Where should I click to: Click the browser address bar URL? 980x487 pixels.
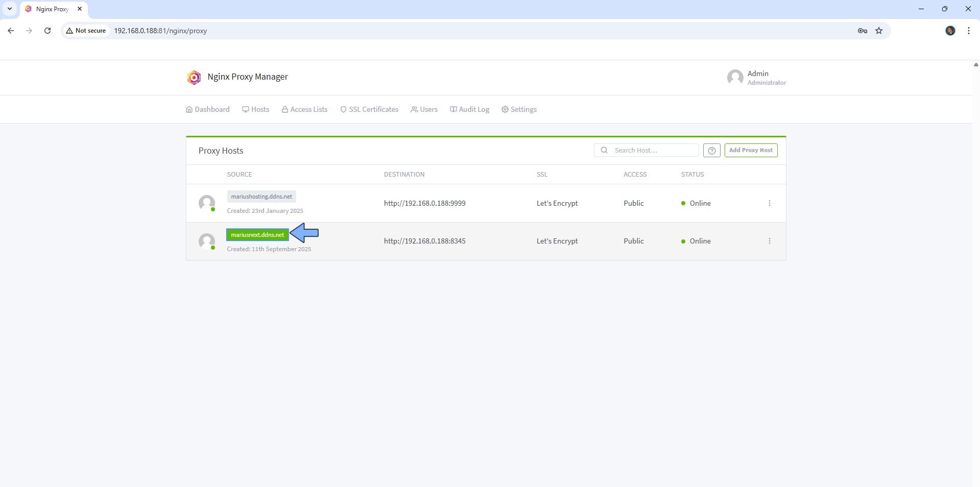[160, 31]
